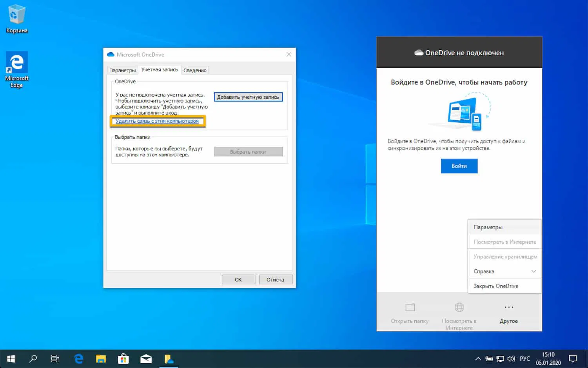Click the OneDrive devices illustration
The image size is (588, 368).
[x=460, y=111]
